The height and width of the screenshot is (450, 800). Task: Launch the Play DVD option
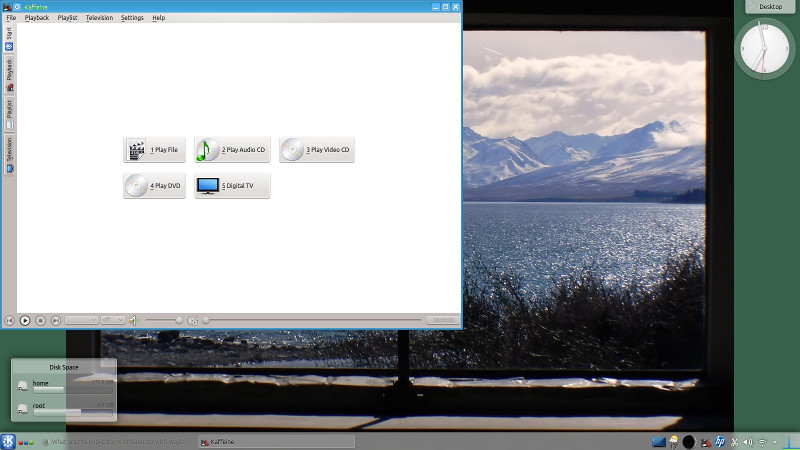154,186
